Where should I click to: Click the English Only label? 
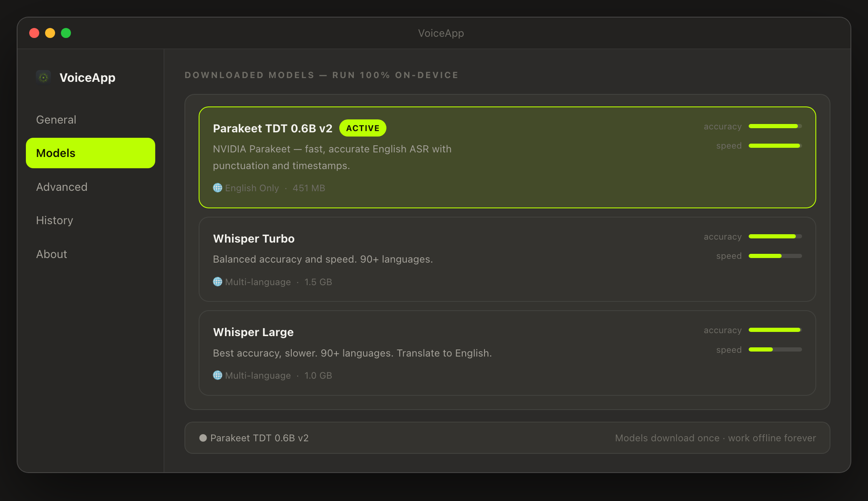252,188
